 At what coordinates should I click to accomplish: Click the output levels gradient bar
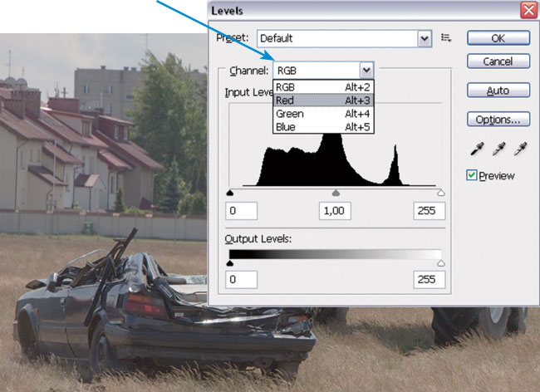[336, 254]
